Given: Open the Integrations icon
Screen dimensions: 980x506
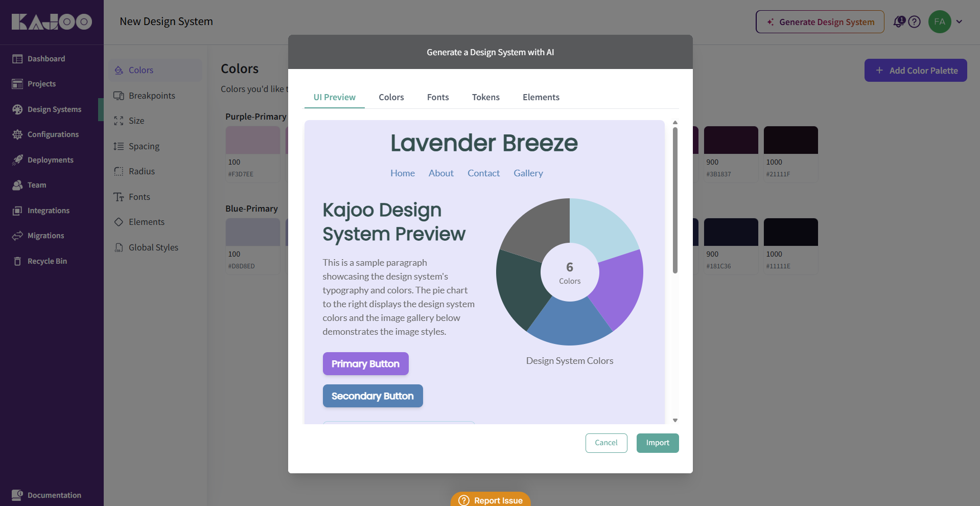Looking at the screenshot, I should (x=17, y=211).
